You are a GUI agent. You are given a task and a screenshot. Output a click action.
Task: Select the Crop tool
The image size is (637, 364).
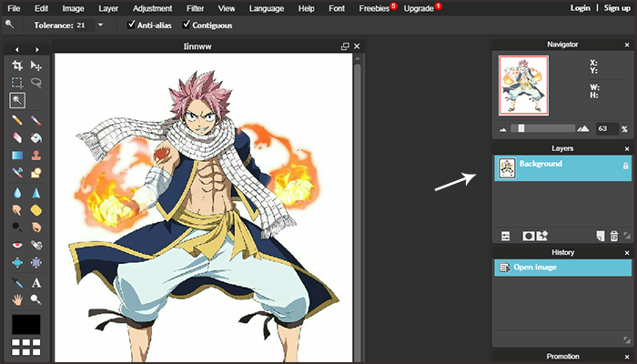(17, 66)
